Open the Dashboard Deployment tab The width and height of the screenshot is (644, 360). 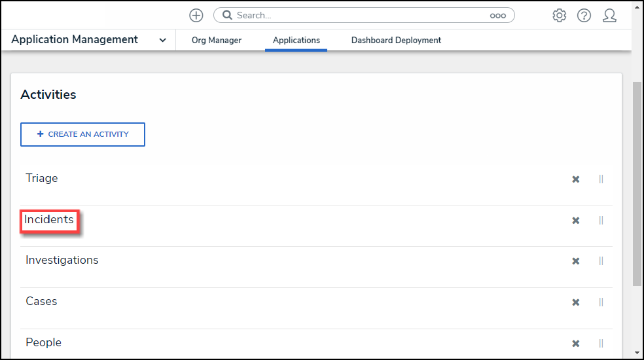point(396,41)
